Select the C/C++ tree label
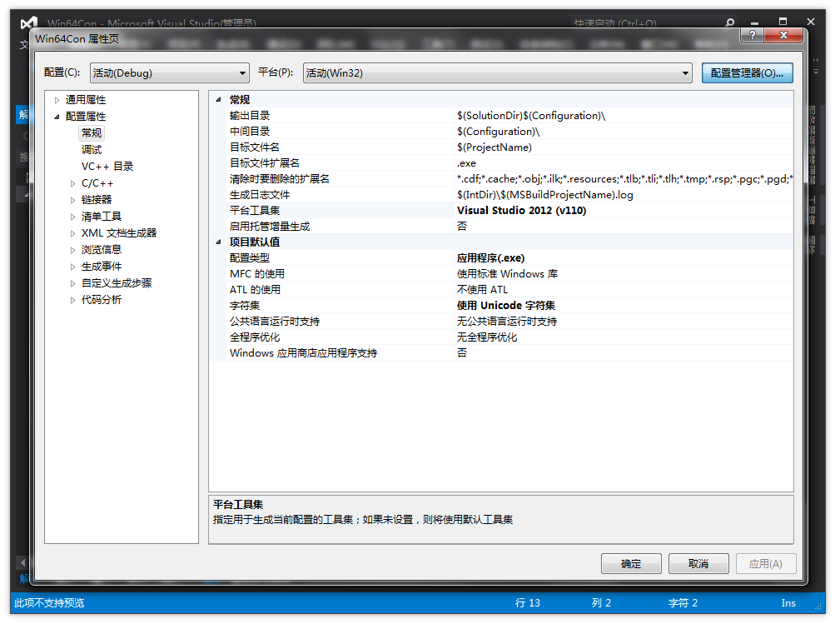The height and width of the screenshot is (629, 840). (x=97, y=183)
